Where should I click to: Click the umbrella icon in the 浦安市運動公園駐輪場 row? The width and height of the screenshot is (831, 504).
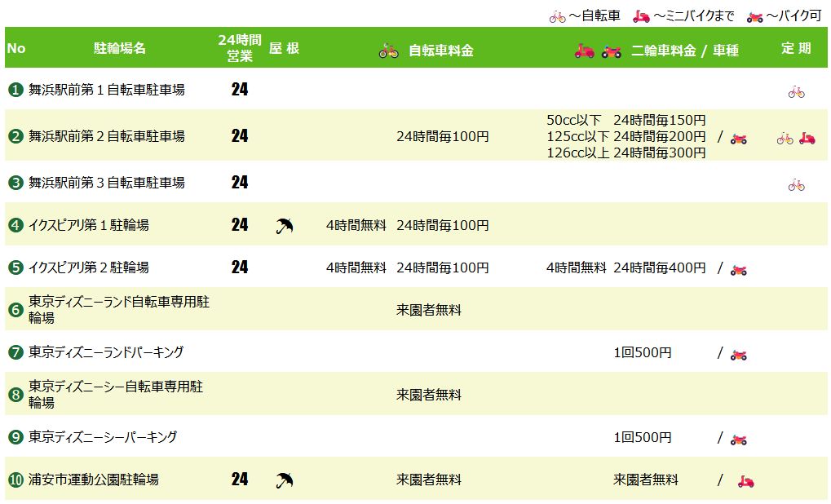click(285, 480)
